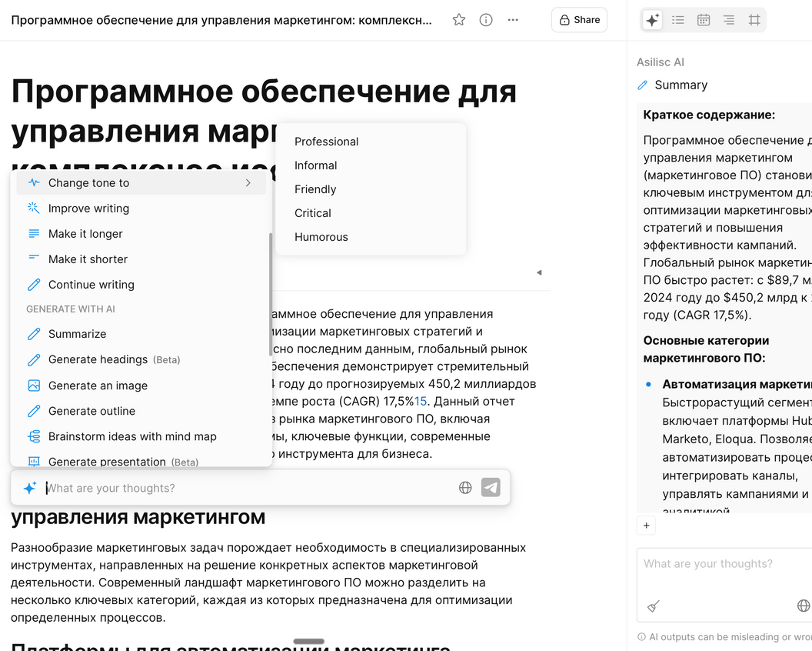Click the Summary label in AI panel
Viewport: 812px width, 651px height.
pyautogui.click(x=681, y=85)
